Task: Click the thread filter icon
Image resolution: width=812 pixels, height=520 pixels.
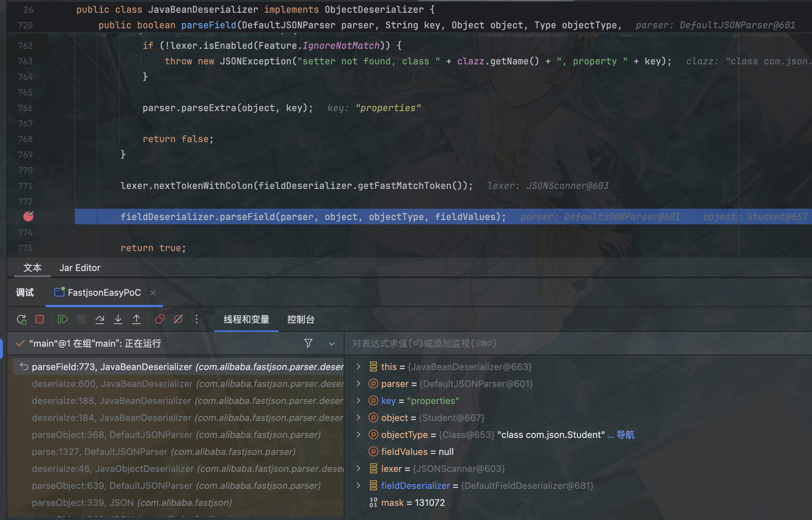Action: (x=308, y=343)
